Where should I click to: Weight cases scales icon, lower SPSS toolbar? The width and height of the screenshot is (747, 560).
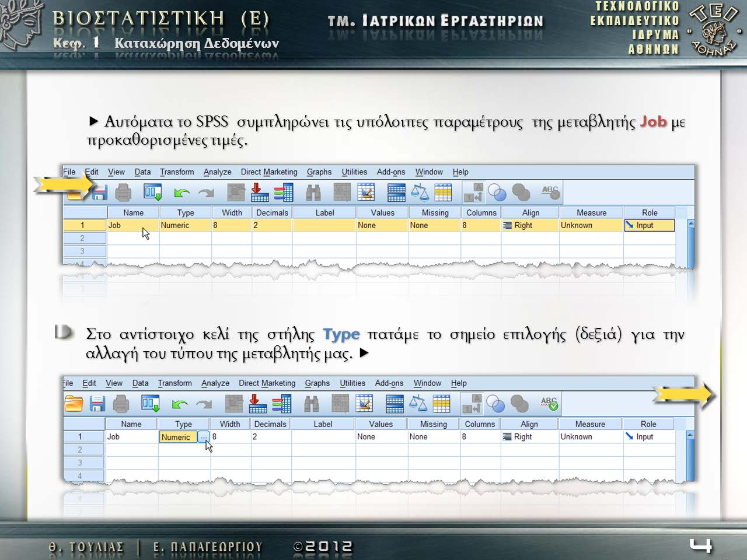[418, 403]
